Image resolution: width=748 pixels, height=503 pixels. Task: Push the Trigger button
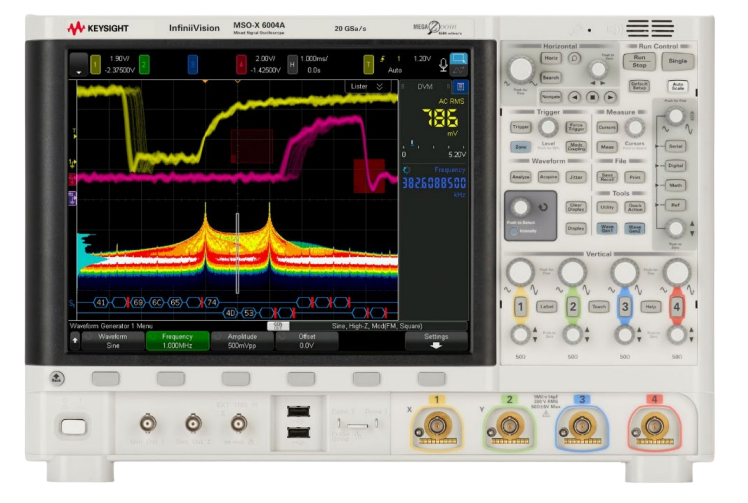point(520,127)
